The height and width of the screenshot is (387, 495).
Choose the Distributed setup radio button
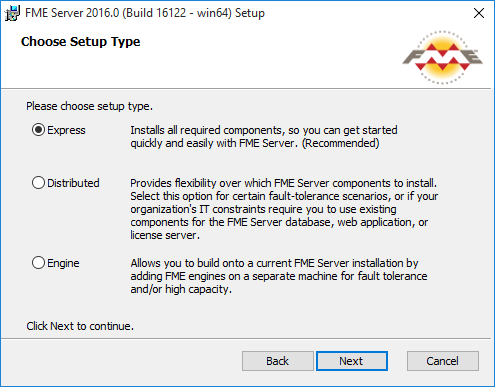tap(38, 183)
